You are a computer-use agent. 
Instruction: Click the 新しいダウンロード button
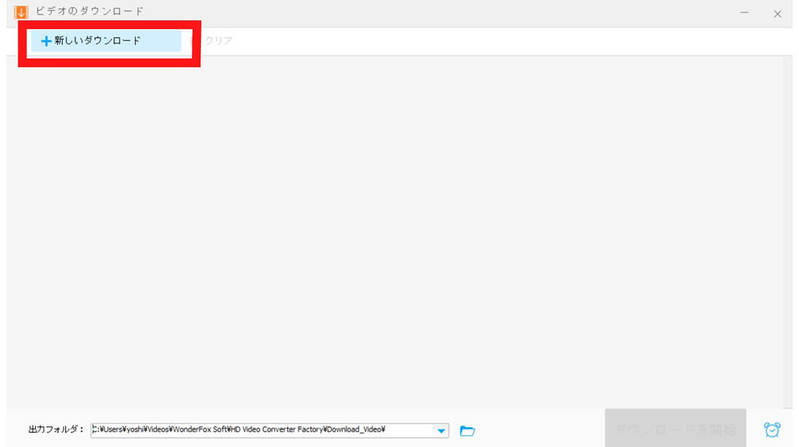coord(106,41)
